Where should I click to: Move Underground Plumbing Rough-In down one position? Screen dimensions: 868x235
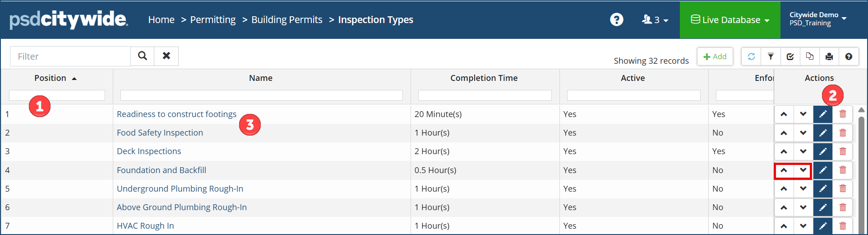[x=803, y=189]
